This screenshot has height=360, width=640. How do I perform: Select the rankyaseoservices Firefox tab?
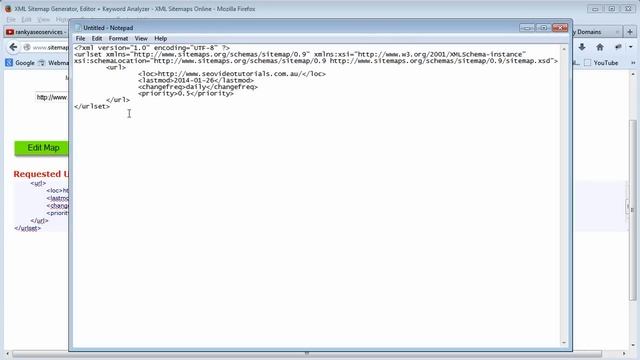(36, 32)
